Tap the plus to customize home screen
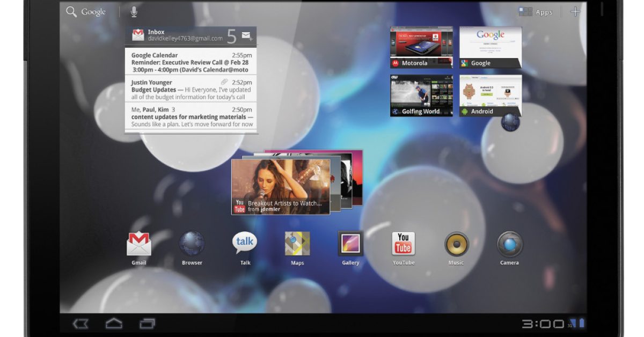This screenshot has width=644, height=337. point(575,12)
